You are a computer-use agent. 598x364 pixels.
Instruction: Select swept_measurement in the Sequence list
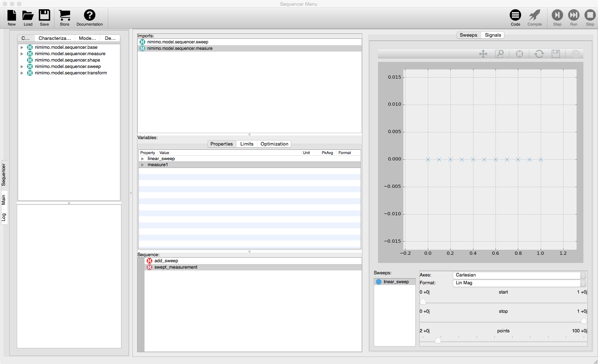(x=253, y=267)
